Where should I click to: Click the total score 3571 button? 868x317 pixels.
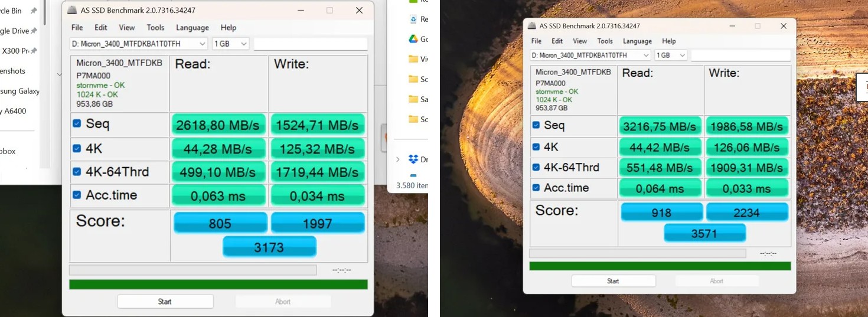pos(704,233)
